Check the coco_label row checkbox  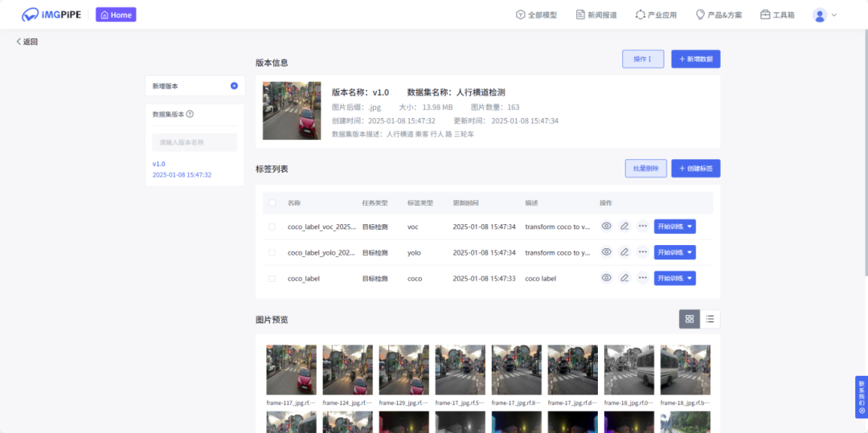tap(272, 279)
